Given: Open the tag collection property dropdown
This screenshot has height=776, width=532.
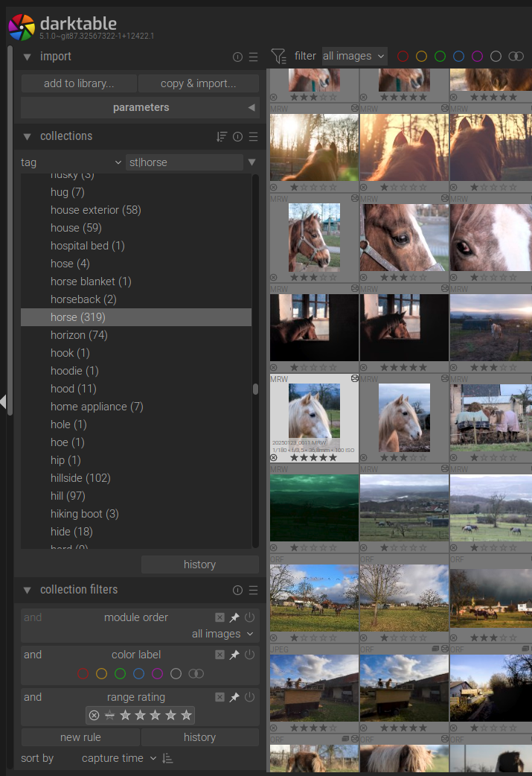Looking at the screenshot, I should click(71, 162).
